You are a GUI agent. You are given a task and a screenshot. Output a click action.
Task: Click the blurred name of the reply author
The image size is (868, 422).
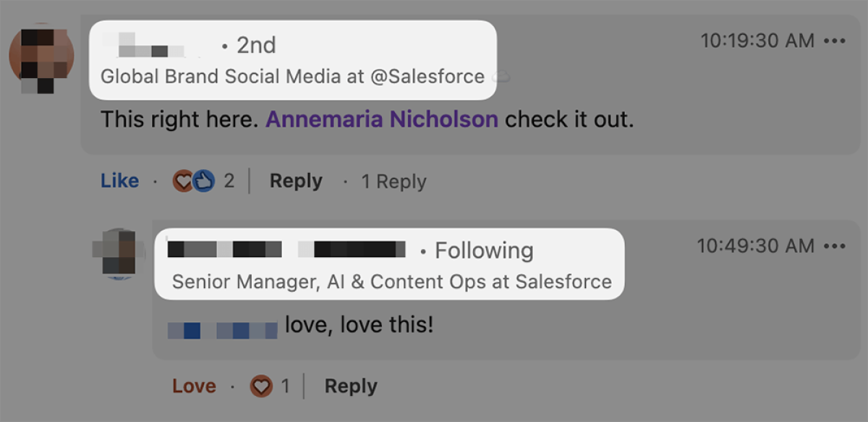click(286, 250)
